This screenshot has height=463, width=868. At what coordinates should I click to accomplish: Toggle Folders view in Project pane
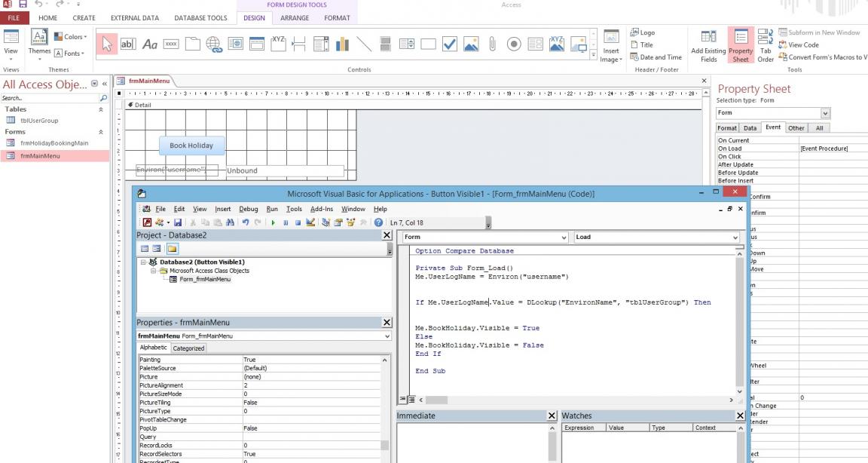pyautogui.click(x=172, y=249)
